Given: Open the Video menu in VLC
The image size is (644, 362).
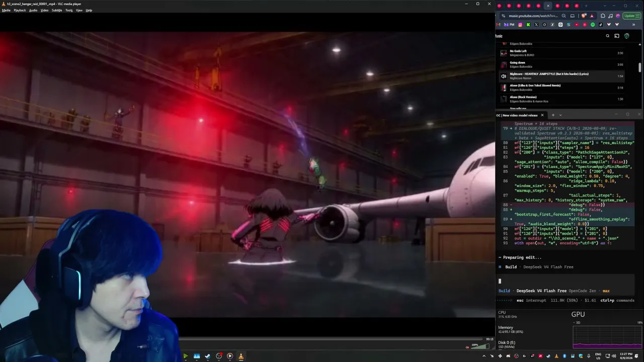Looking at the screenshot, I should click(x=44, y=10).
